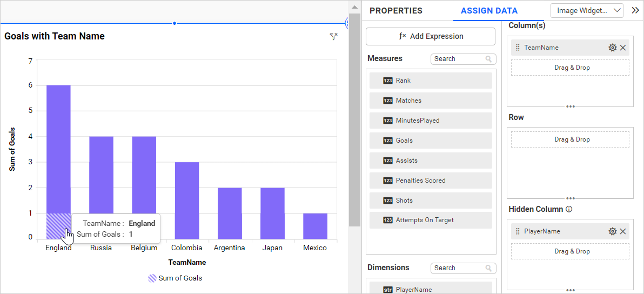Screen dimensions: 644x294
Task: Select the ASSIGN DATA tab
Action: point(489,11)
